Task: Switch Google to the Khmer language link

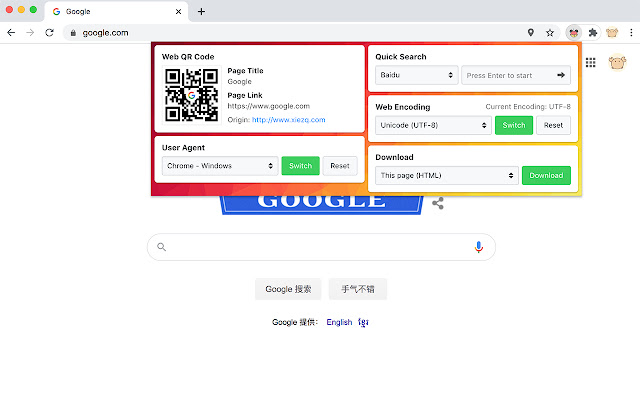Action: pyautogui.click(x=363, y=322)
